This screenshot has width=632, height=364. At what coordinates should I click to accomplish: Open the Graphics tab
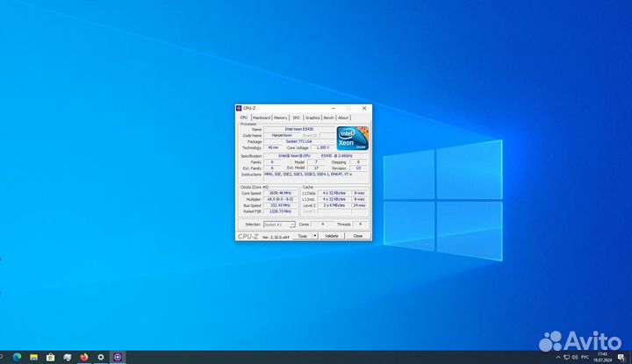click(x=312, y=117)
